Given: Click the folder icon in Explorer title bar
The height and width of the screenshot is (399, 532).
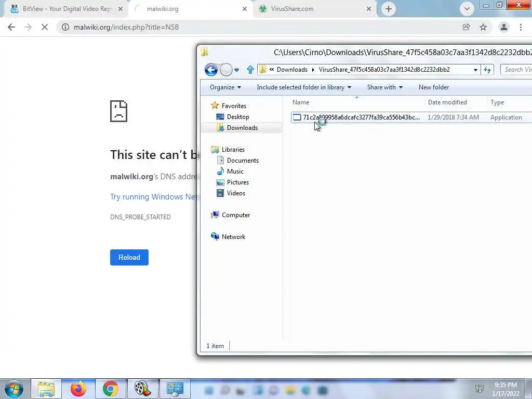Looking at the screenshot, I should click(x=204, y=52).
